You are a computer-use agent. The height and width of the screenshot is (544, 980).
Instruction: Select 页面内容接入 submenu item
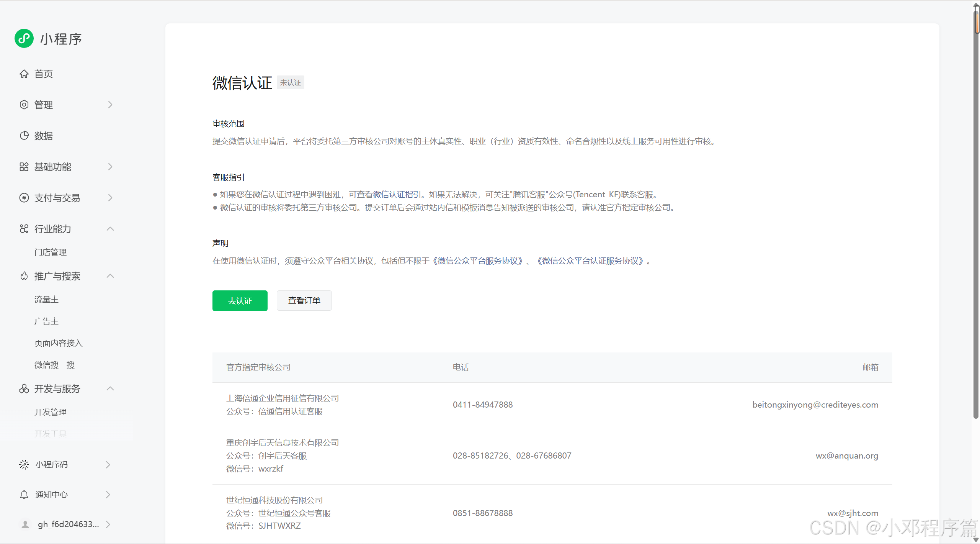[59, 343]
